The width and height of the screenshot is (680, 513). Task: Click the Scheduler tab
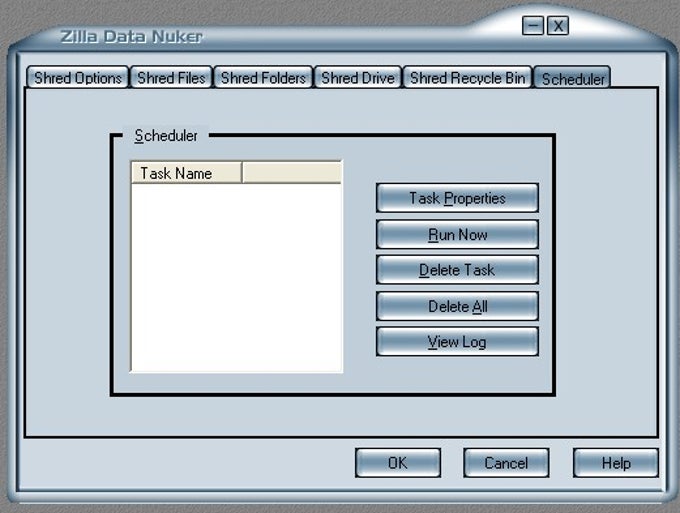[x=573, y=78]
